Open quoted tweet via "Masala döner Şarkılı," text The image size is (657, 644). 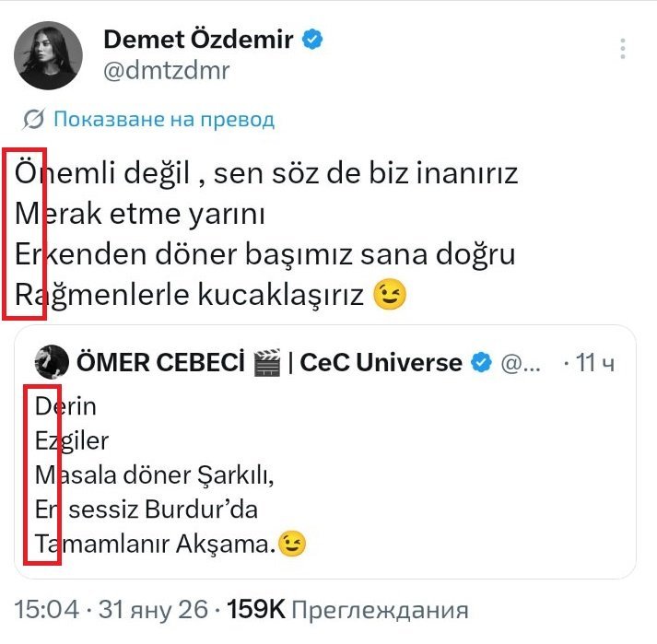[x=156, y=474]
